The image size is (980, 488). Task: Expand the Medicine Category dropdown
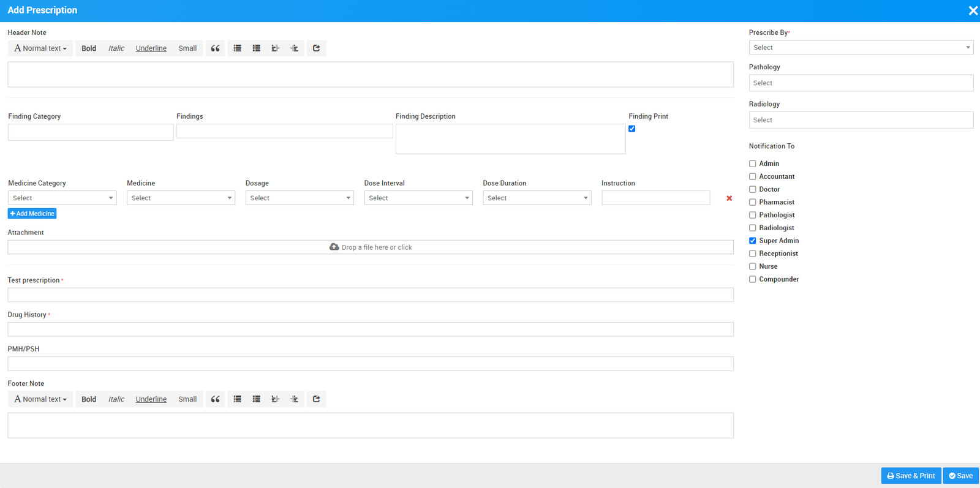point(62,198)
